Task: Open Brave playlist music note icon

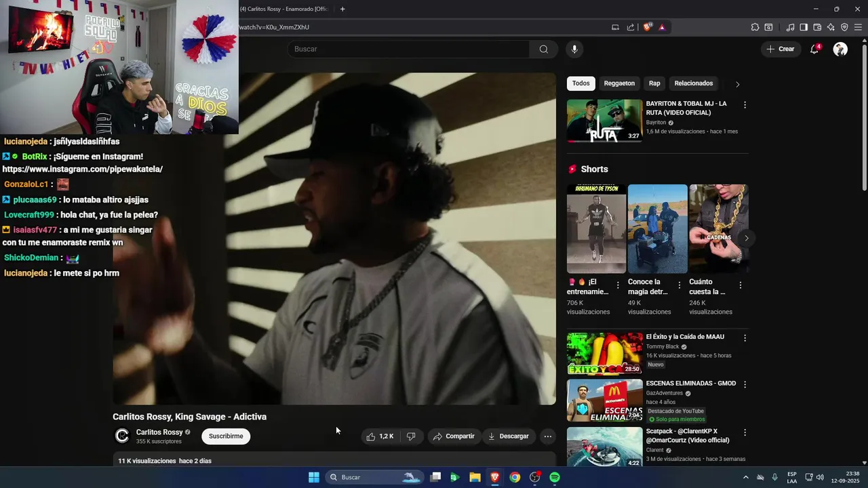Action: click(x=790, y=27)
